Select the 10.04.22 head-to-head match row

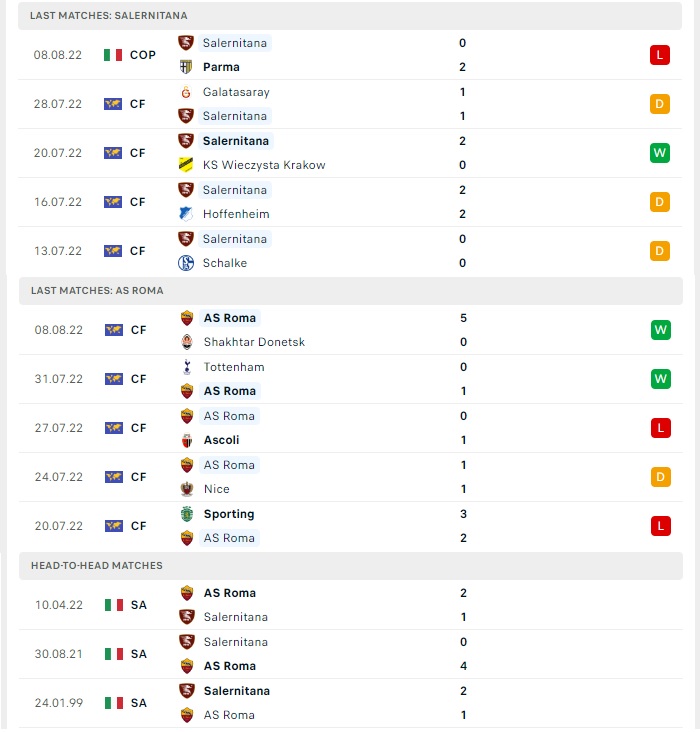pos(351,605)
